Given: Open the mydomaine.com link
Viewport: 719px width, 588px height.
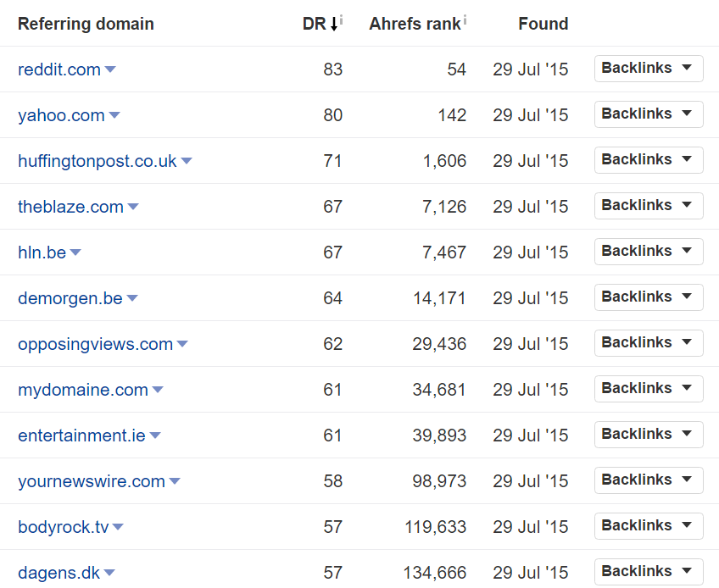Looking at the screenshot, I should (83, 390).
